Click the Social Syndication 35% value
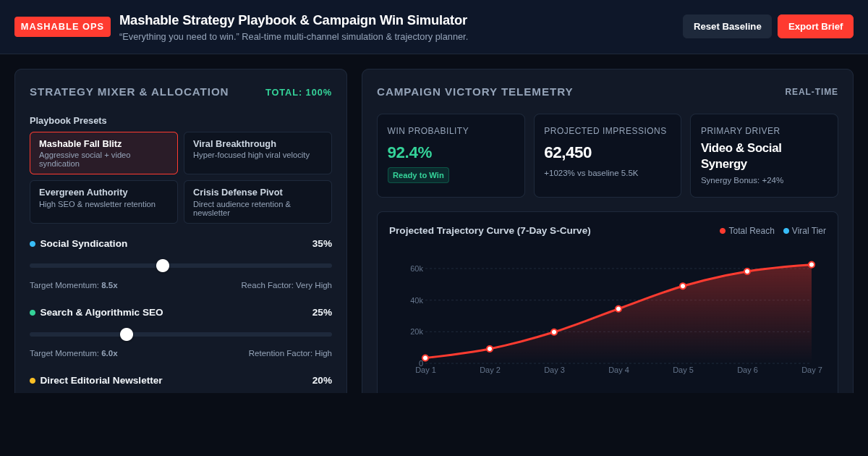 tap(322, 244)
